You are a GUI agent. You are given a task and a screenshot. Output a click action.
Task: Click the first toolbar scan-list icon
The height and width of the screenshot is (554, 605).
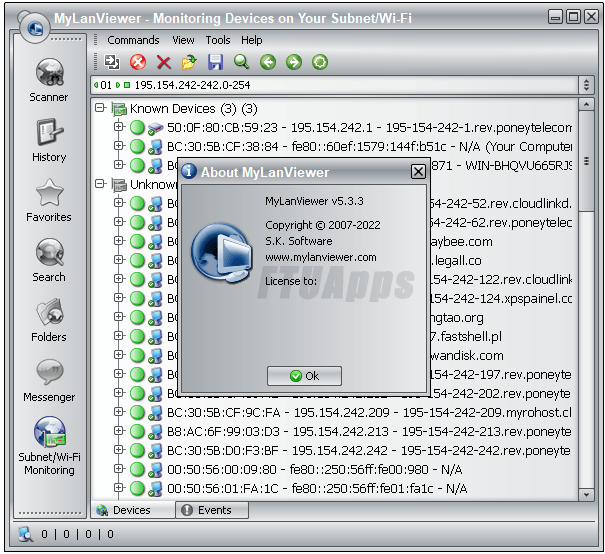112,62
